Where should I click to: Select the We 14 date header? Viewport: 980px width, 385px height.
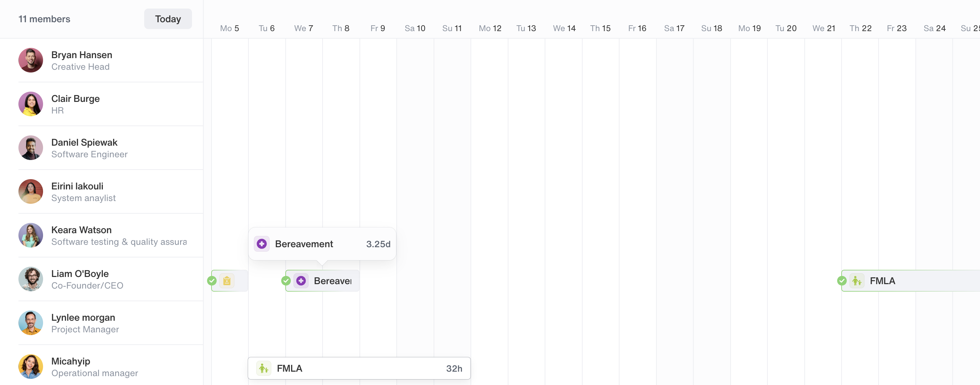(x=564, y=28)
